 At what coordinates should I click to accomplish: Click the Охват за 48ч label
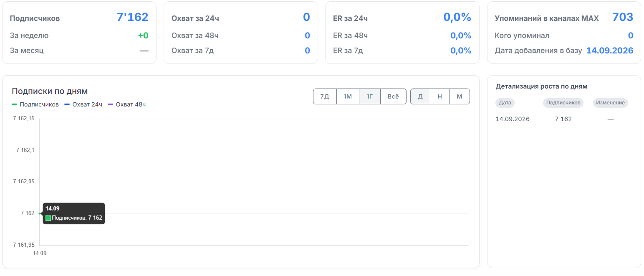[x=195, y=35]
